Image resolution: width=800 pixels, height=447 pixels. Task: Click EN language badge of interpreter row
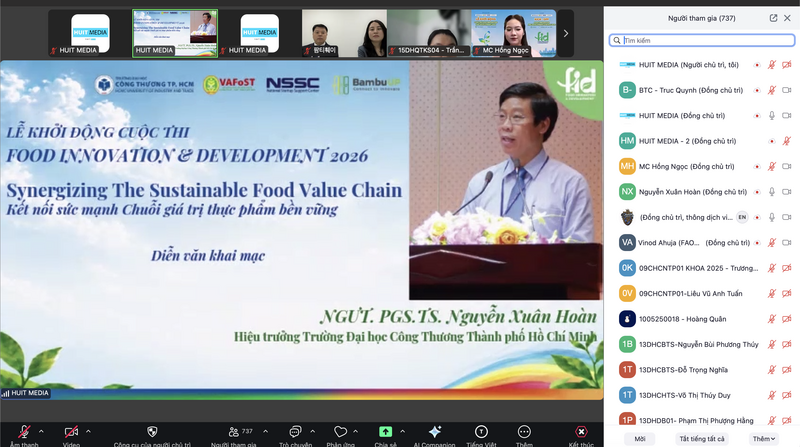pyautogui.click(x=742, y=217)
